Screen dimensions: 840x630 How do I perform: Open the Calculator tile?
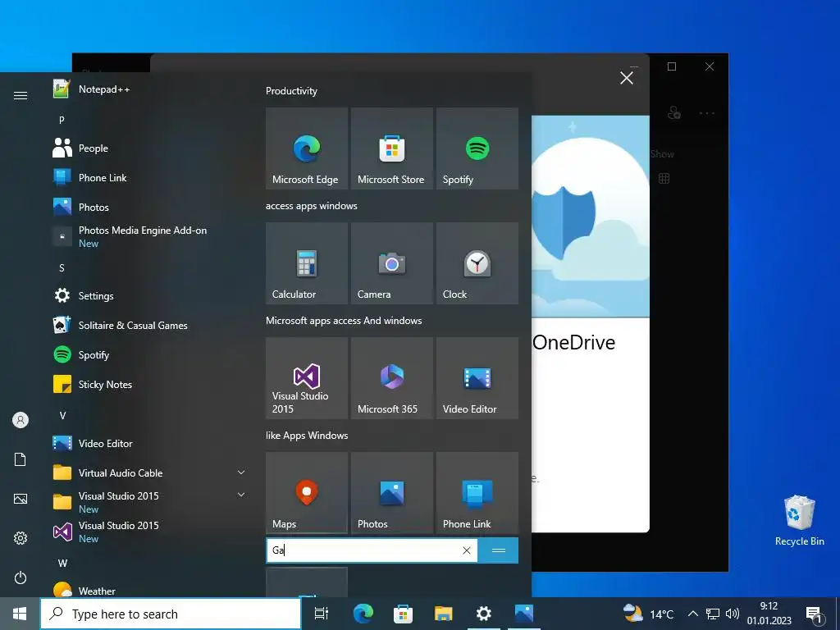pos(307,263)
